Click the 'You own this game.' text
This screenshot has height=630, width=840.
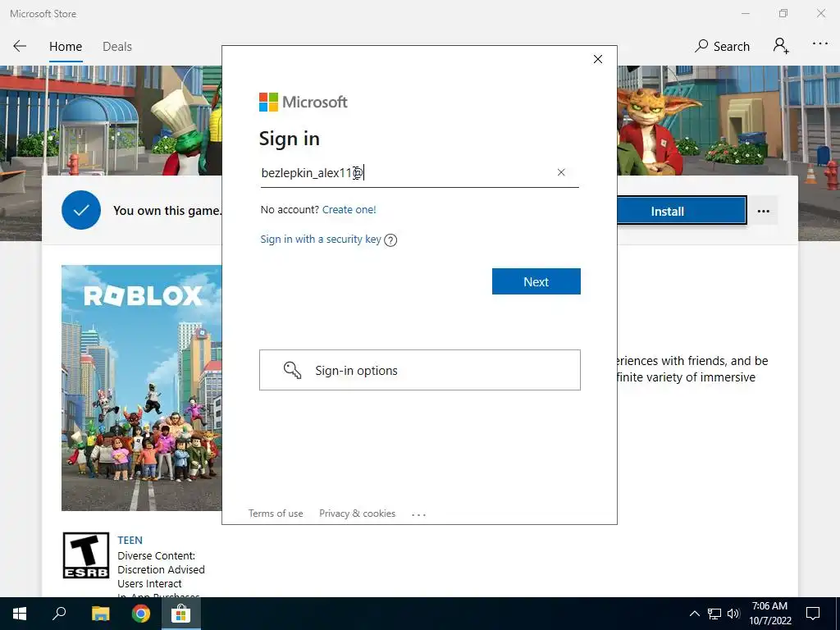[x=167, y=211]
